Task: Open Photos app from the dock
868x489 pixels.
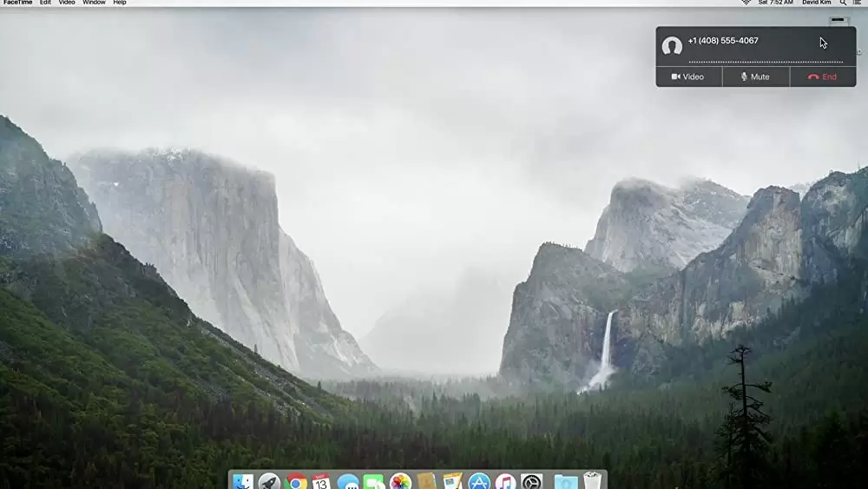Action: pos(400,481)
